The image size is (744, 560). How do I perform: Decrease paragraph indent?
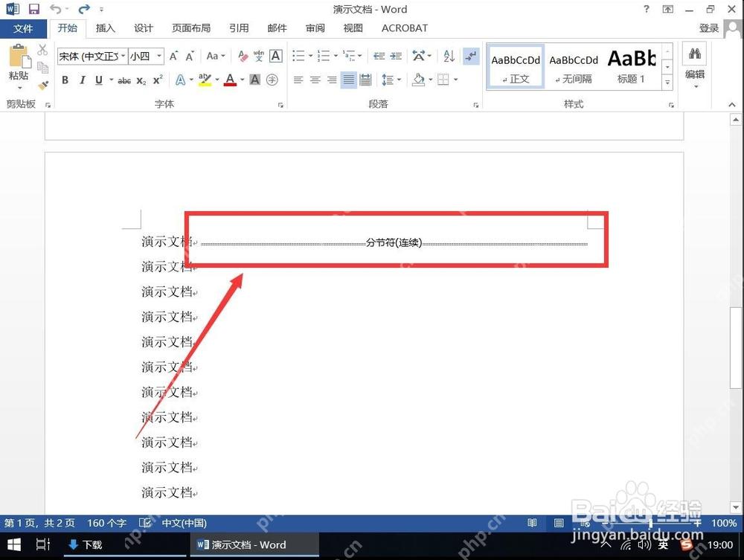tap(379, 56)
